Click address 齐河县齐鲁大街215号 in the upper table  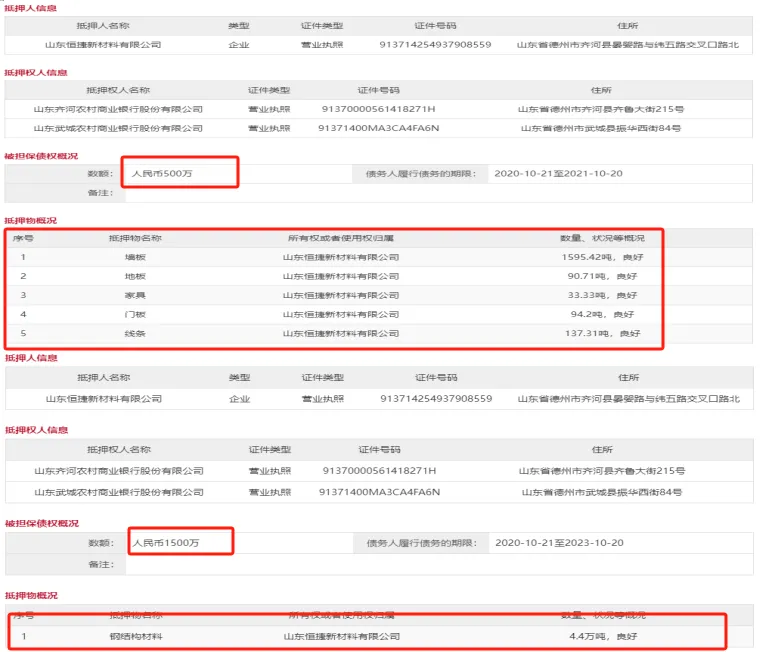pyautogui.click(x=601, y=110)
